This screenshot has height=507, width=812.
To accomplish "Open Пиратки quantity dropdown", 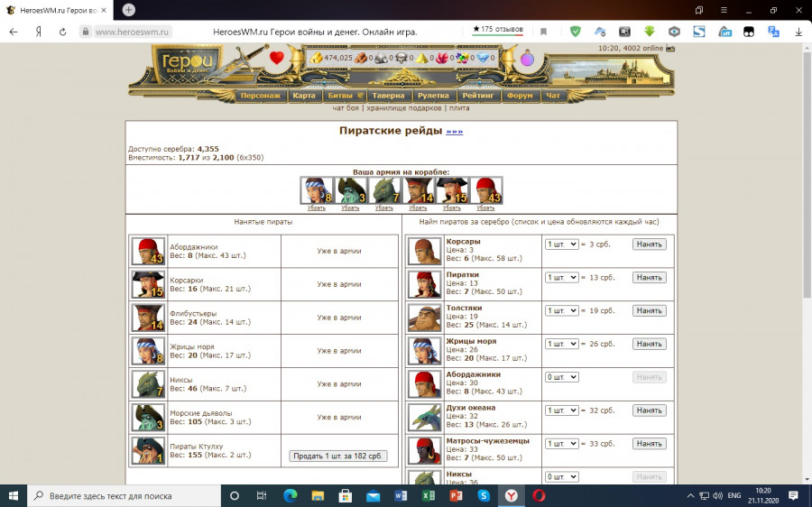I will (561, 277).
